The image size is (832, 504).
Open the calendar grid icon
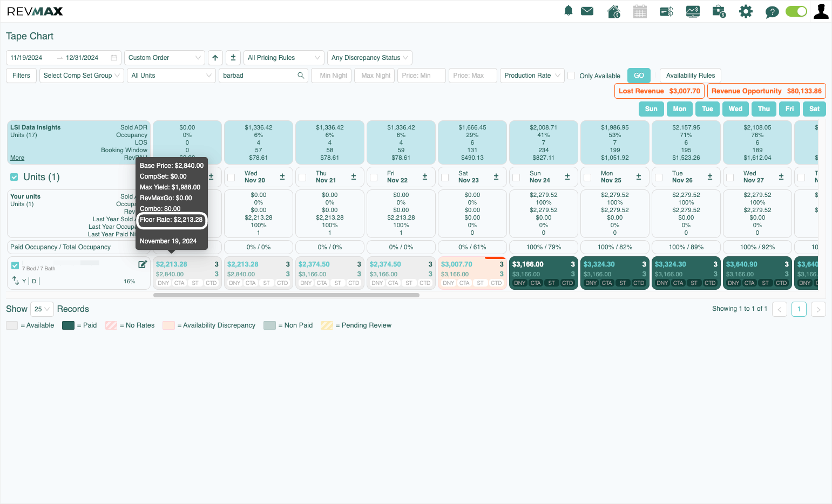coord(640,11)
